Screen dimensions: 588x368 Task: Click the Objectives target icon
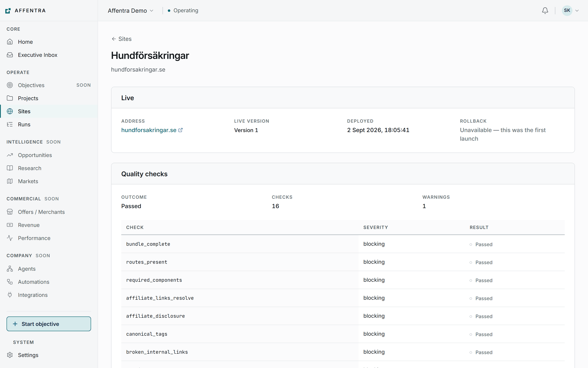10,85
